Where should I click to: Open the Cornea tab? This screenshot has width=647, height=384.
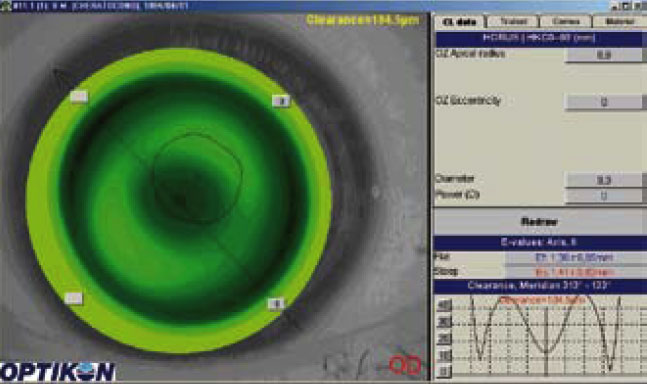click(565, 21)
